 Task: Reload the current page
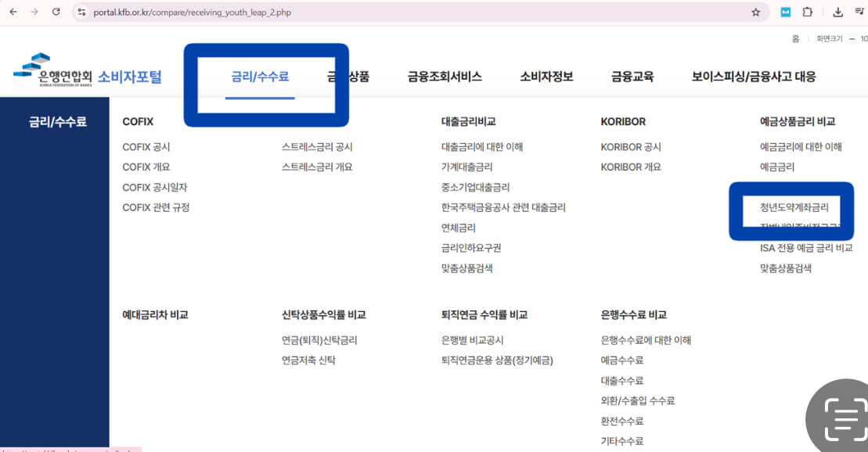pyautogui.click(x=54, y=13)
